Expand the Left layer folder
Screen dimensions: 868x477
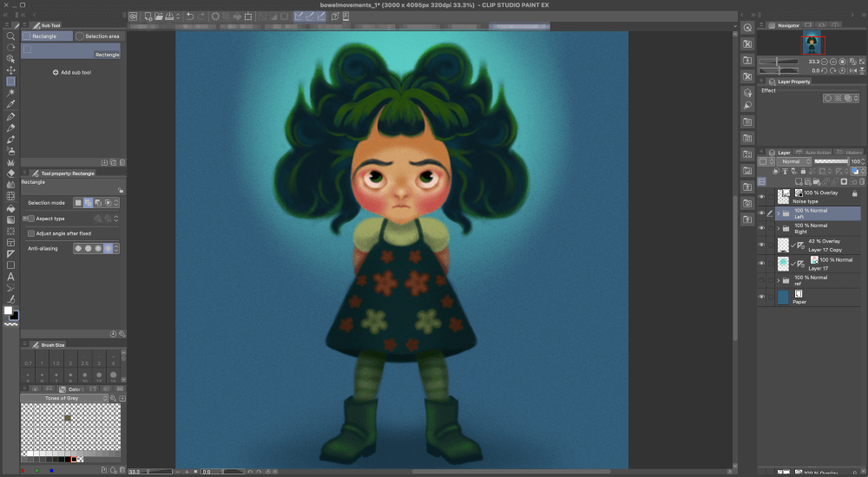click(x=779, y=213)
